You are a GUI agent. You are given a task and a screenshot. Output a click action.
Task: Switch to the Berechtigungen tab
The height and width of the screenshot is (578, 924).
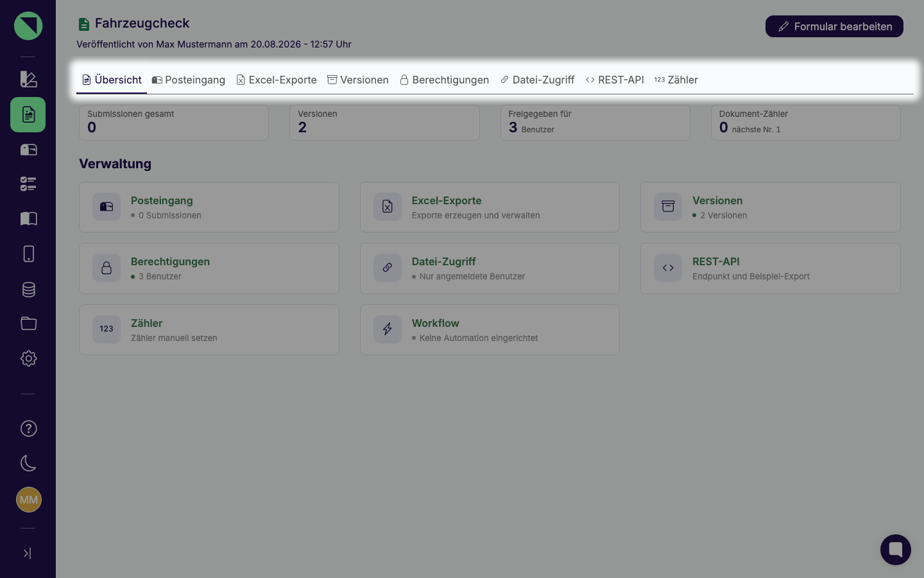click(444, 80)
